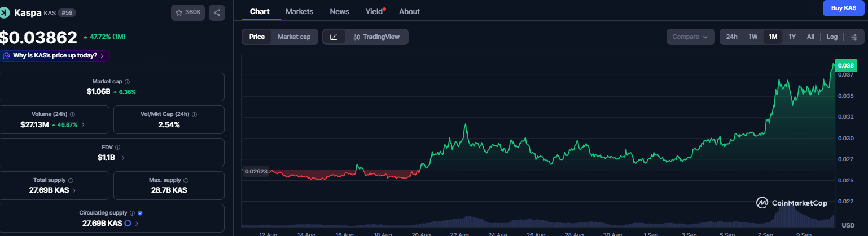Toggle chart to Market cap view
The image size is (868, 236).
[x=294, y=37]
